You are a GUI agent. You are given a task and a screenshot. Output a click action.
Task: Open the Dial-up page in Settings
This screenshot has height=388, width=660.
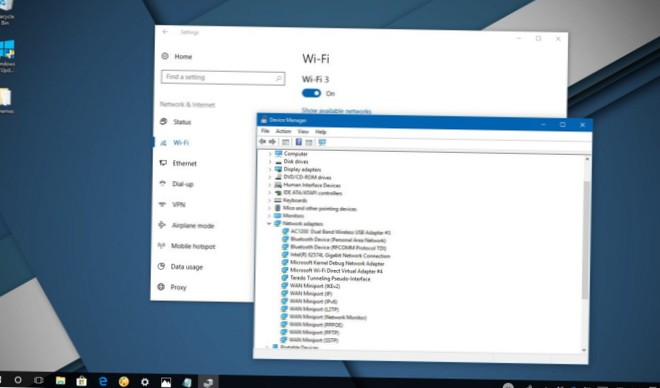pyautogui.click(x=176, y=184)
